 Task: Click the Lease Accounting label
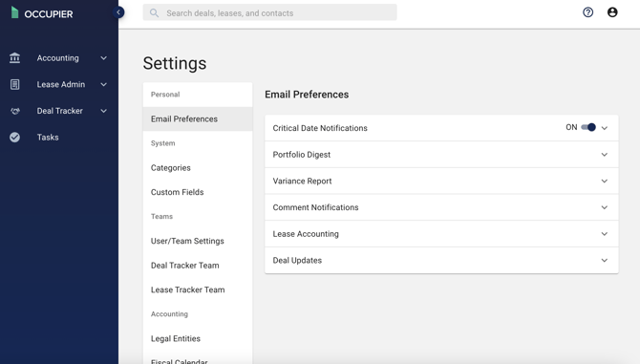click(306, 234)
